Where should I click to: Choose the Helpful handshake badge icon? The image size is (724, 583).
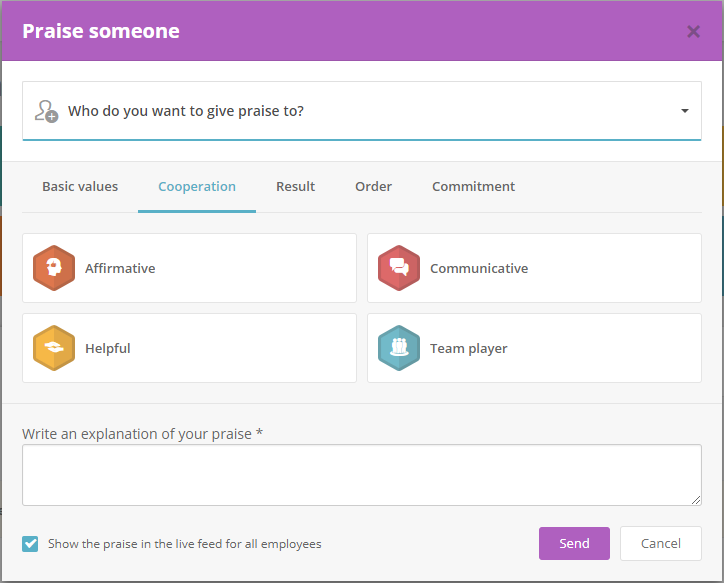pyautogui.click(x=54, y=348)
